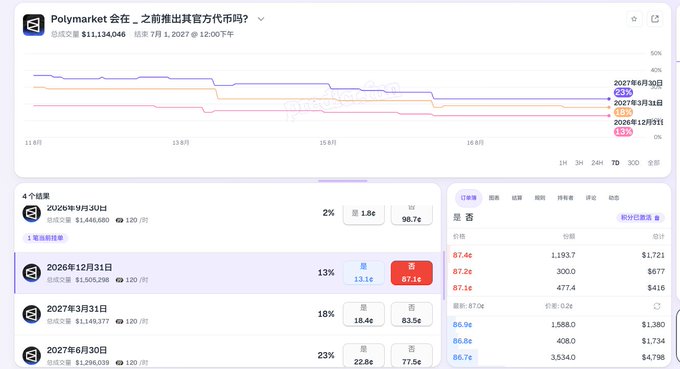This screenshot has width=680, height=369.
Task: Open the 结算 settlement tab
Action: (x=517, y=198)
